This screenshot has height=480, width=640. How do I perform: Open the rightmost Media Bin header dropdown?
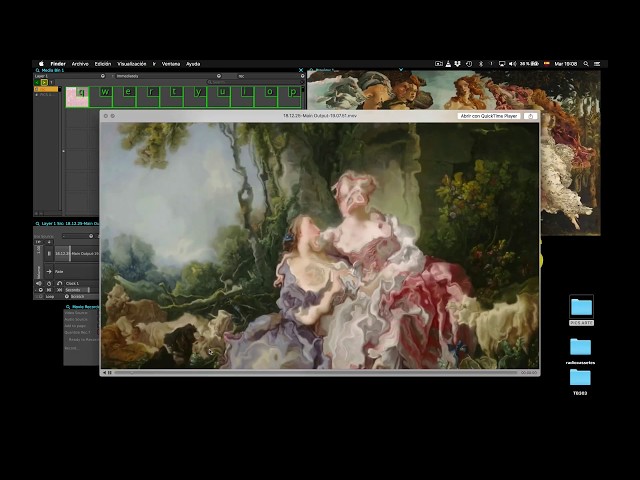[271, 76]
